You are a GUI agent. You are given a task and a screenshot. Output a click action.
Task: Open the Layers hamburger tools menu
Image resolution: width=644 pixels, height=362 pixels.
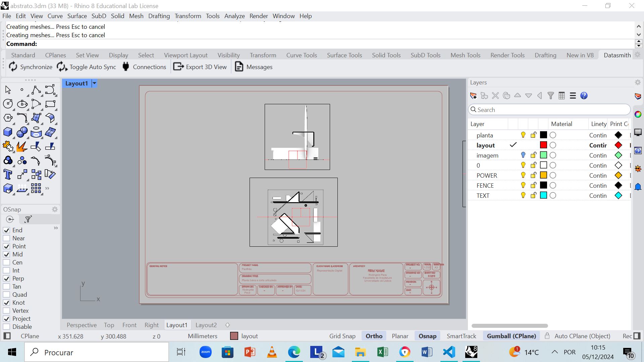(573, 96)
